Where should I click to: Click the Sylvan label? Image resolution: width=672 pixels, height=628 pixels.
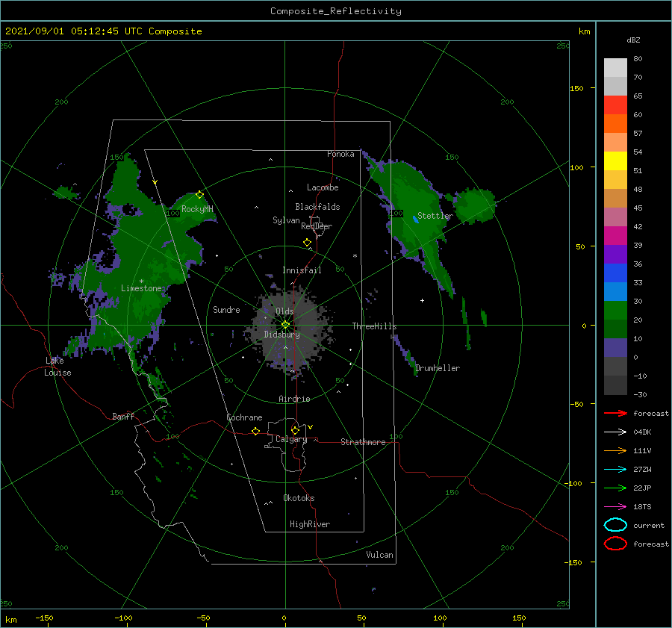286,220
